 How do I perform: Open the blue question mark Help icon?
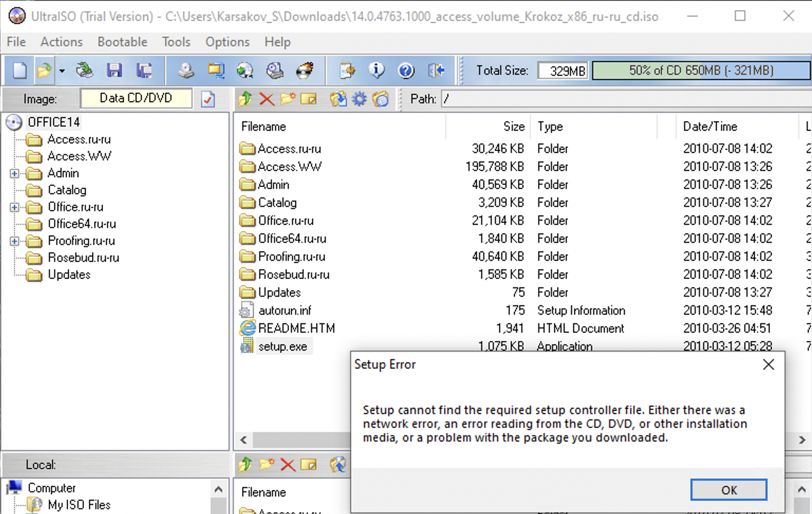point(406,70)
